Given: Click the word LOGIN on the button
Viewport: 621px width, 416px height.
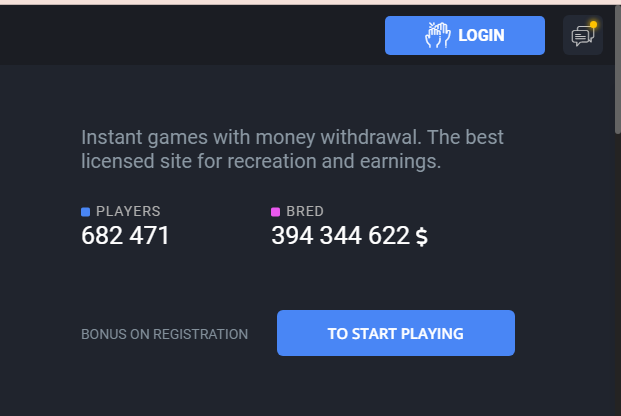Looking at the screenshot, I should pos(481,35).
